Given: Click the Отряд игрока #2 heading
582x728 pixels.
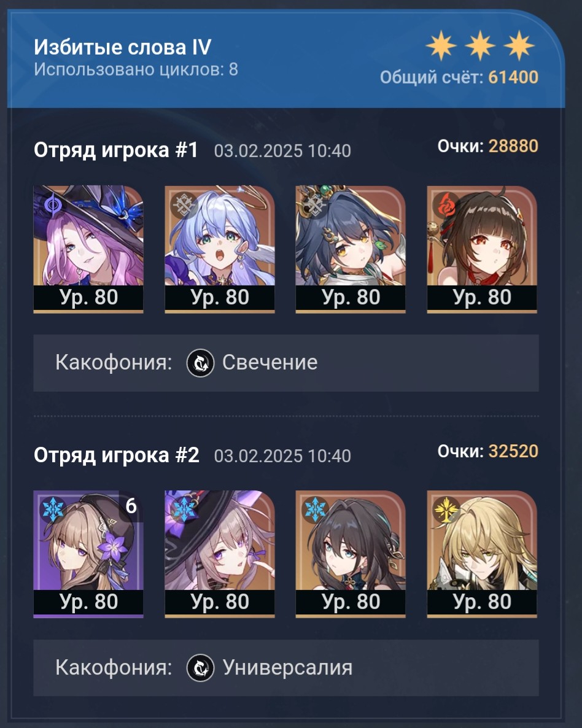Looking at the screenshot, I should [117, 455].
